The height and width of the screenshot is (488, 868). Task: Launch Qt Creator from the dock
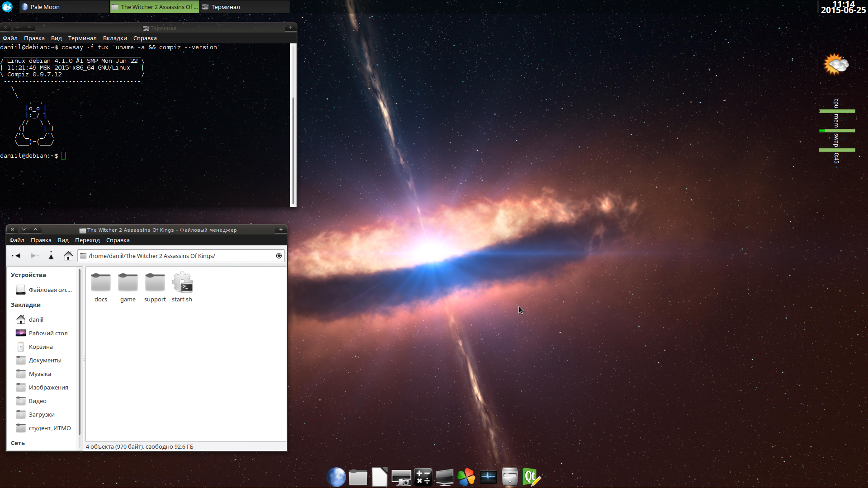[x=531, y=477]
